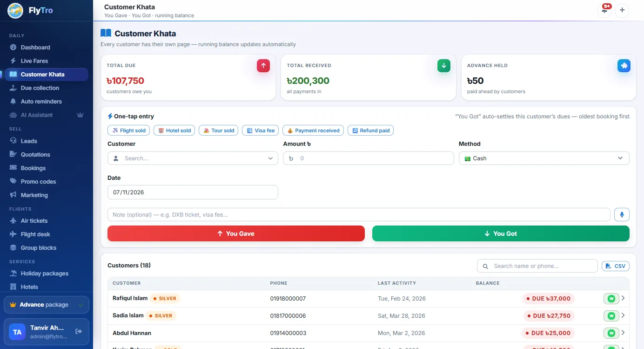644x349 pixels.
Task: Open Bookings in the sidebar
Action: point(33,168)
